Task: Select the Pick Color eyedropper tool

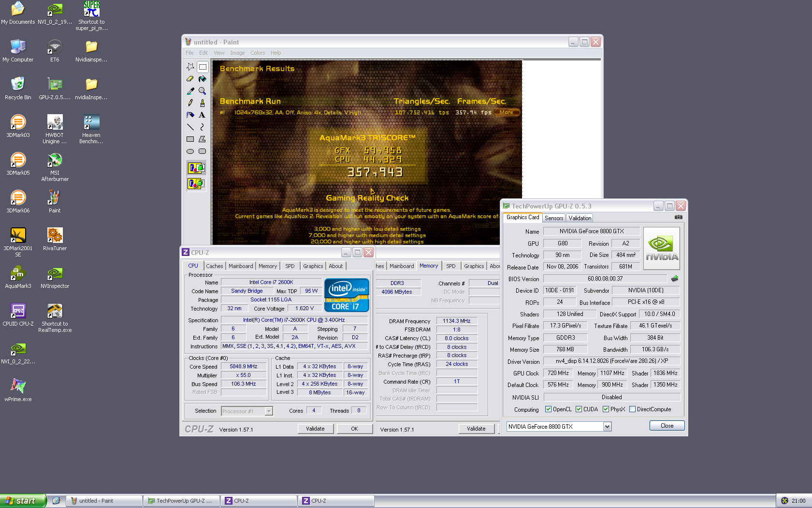Action: (190, 91)
